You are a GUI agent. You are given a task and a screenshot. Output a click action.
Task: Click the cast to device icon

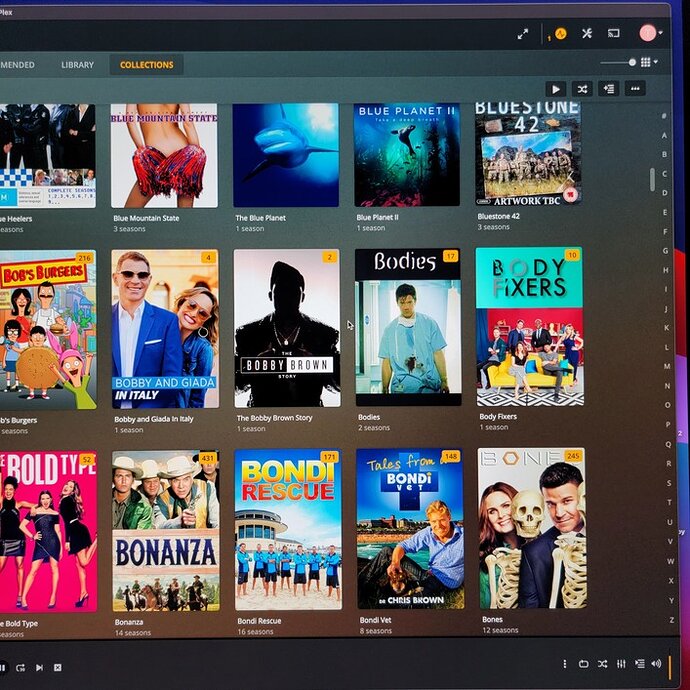(x=613, y=33)
